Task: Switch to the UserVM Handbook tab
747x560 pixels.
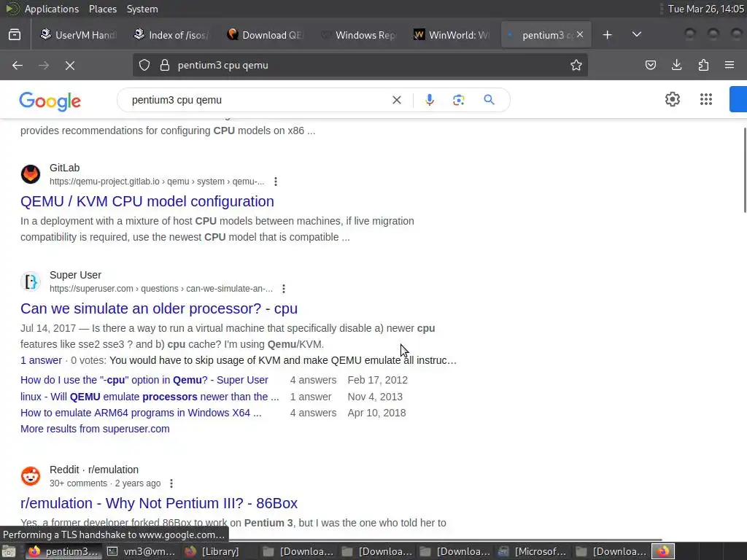Action: click(x=78, y=35)
